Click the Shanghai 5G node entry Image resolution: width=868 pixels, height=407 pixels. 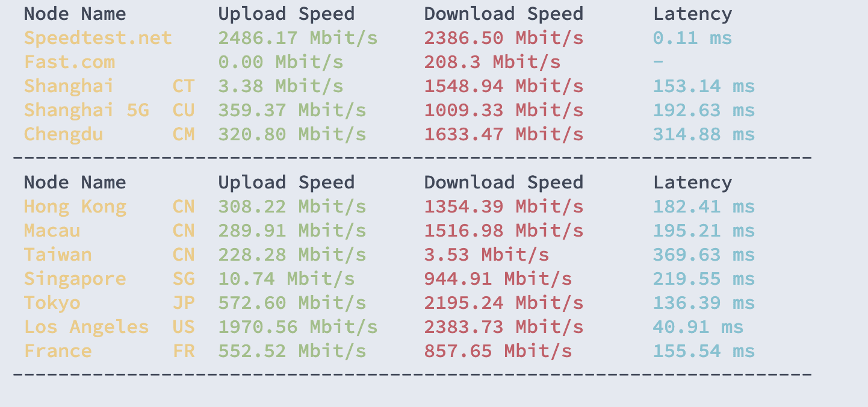[x=87, y=110]
